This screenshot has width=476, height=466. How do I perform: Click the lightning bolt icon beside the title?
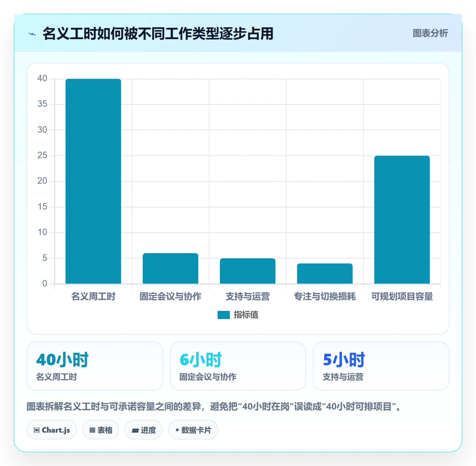pos(32,34)
